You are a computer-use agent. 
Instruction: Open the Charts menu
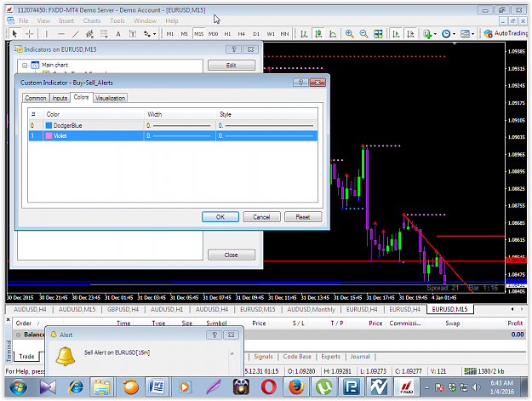click(92, 20)
